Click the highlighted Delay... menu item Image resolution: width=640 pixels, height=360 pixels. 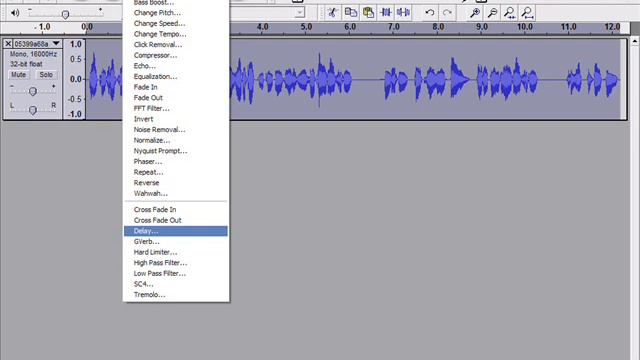[176, 231]
